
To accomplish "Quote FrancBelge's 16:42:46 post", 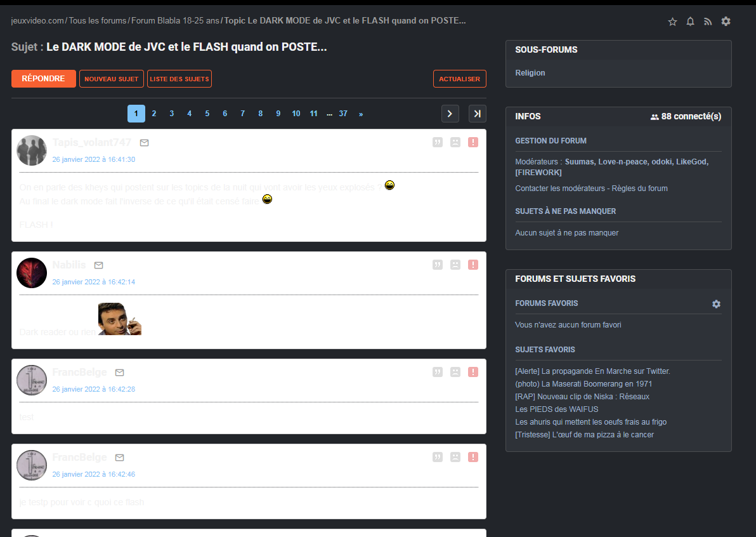I will tap(438, 457).
